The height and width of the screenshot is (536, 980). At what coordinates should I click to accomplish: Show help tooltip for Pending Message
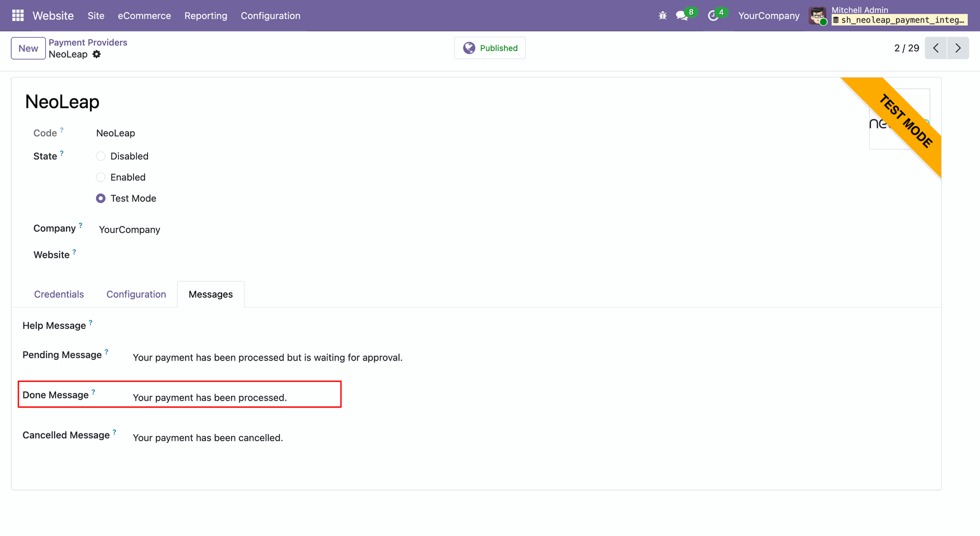tap(107, 351)
